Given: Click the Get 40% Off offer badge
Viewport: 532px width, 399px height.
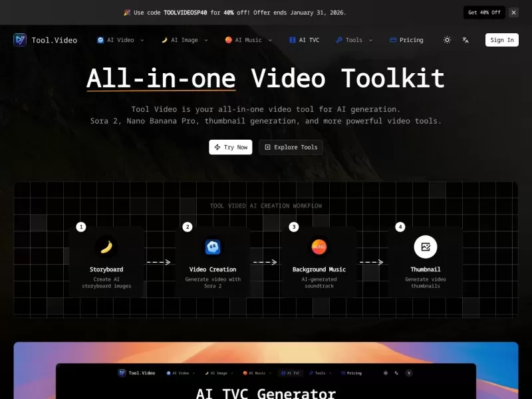Looking at the screenshot, I should point(483,12).
